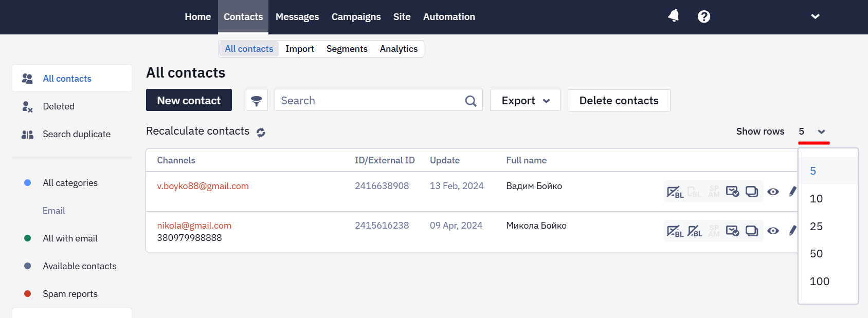This screenshot has width=868, height=318.
Task: Open Messages in top navigation
Action: click(x=297, y=17)
